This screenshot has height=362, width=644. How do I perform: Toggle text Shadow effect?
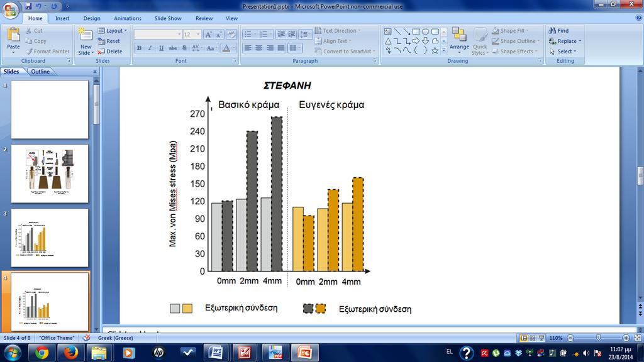(x=184, y=48)
